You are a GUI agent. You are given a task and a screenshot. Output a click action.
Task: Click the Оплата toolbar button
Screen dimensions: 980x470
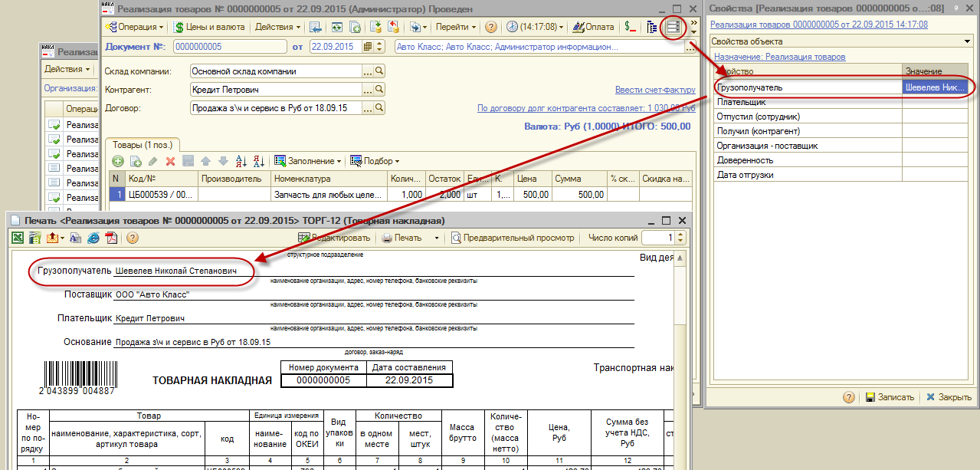tap(593, 27)
